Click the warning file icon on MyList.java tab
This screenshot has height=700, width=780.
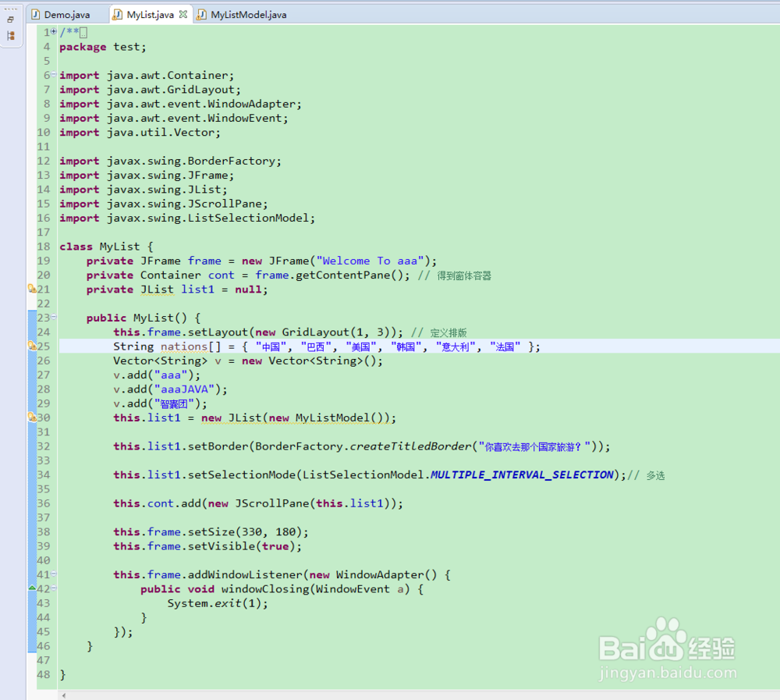point(118,15)
